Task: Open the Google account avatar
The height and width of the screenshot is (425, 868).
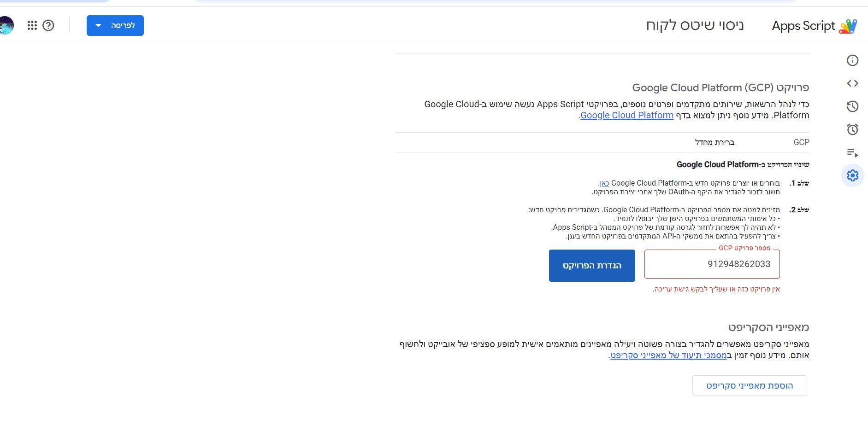Action: [6, 25]
